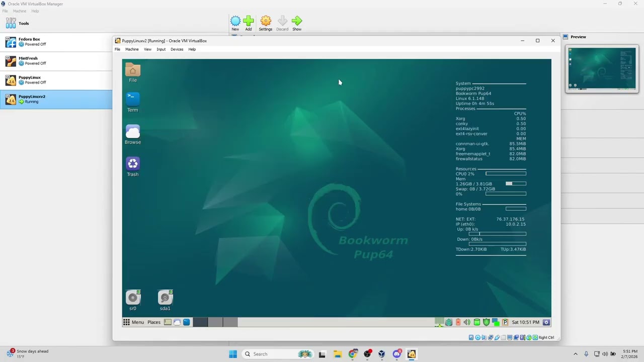
Task: Launch the Term terminal desktop icon
Action: point(133,102)
